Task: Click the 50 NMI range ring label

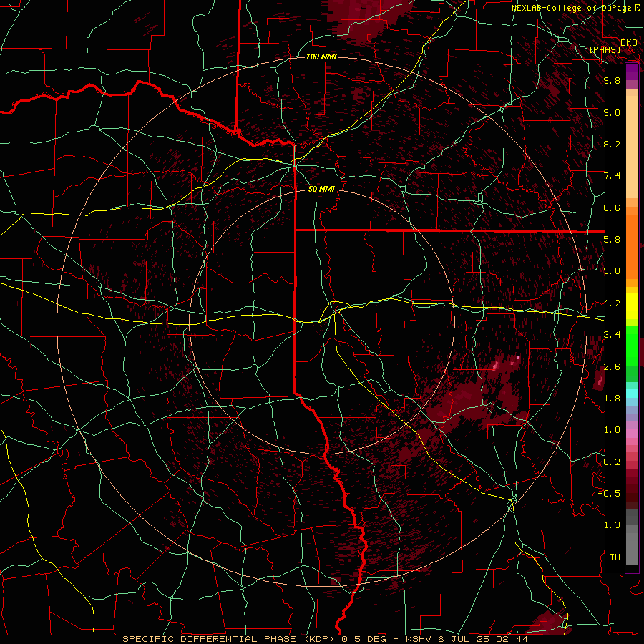Action: (x=321, y=189)
